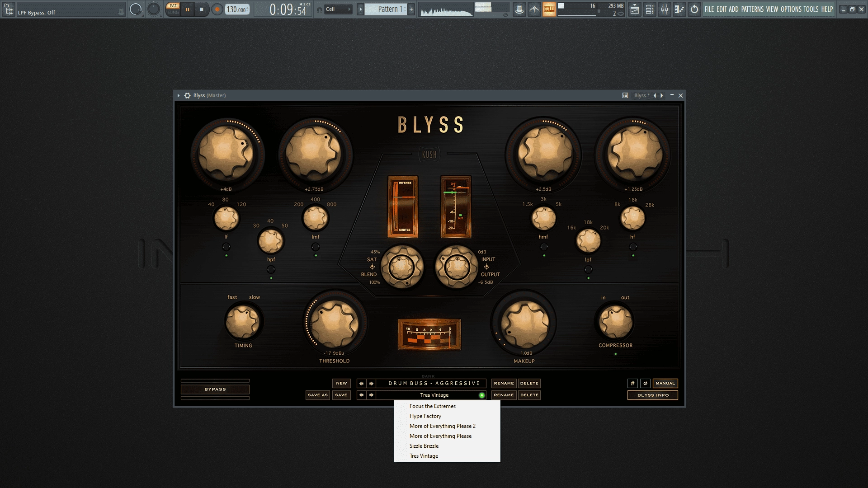Click the SAT/BLEND dual knob

pyautogui.click(x=401, y=267)
